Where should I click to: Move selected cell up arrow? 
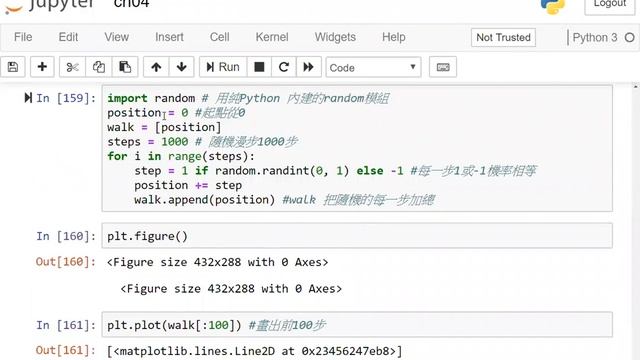coord(156,67)
